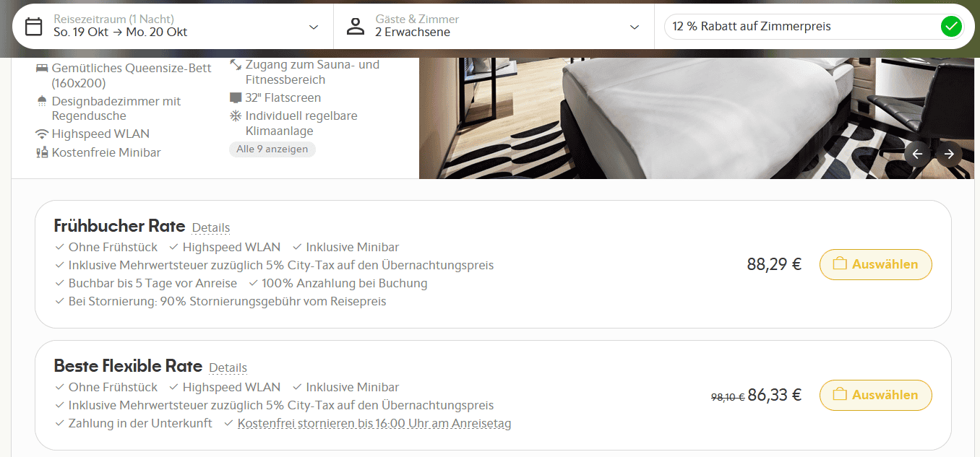Open Details for Beste Flexible Rate
This screenshot has width=980, height=457.
point(228,367)
